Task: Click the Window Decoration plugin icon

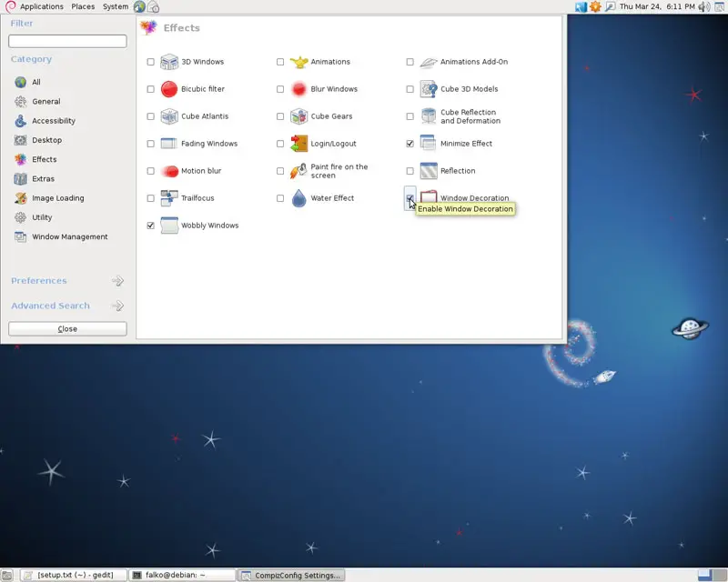Action: 429,196
